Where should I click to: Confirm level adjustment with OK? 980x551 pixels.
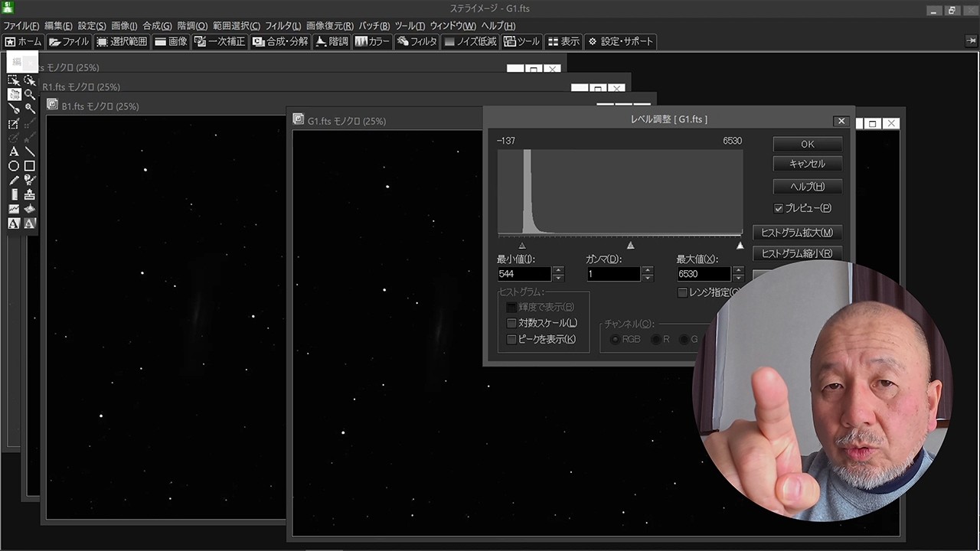807,144
